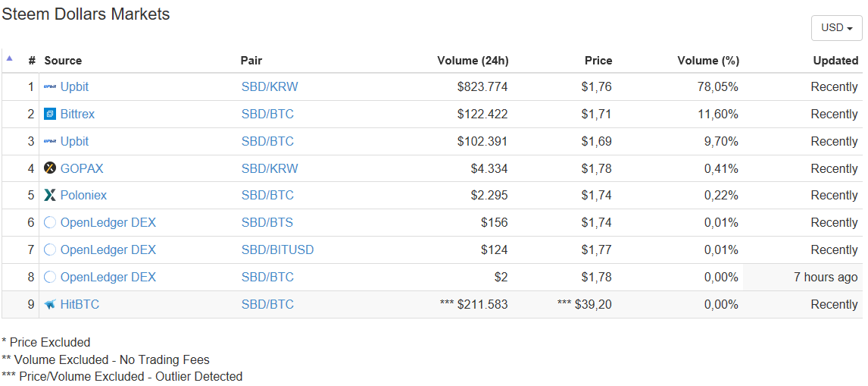Viewport: 868px width, 386px height.
Task: Sort table by Source column header
Action: click(x=63, y=61)
